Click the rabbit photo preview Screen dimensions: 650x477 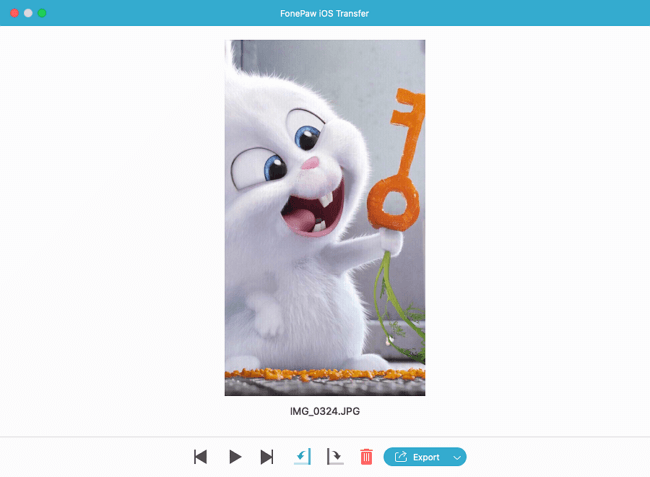point(325,218)
